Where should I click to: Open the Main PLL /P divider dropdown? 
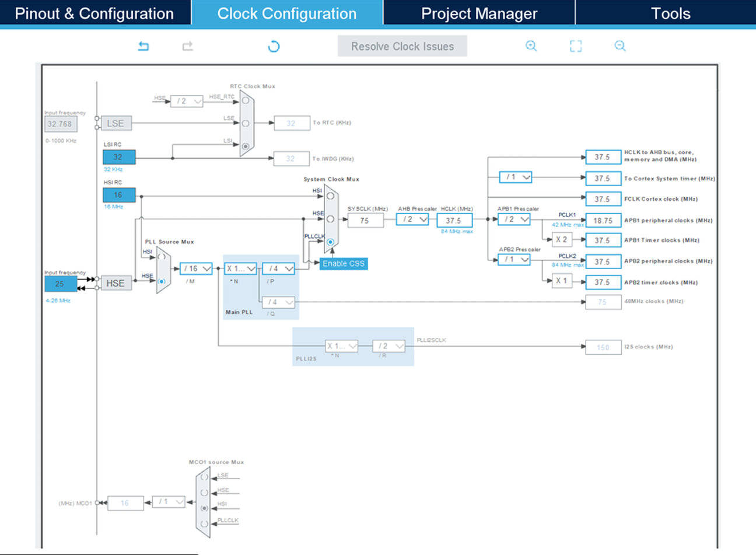tap(278, 268)
